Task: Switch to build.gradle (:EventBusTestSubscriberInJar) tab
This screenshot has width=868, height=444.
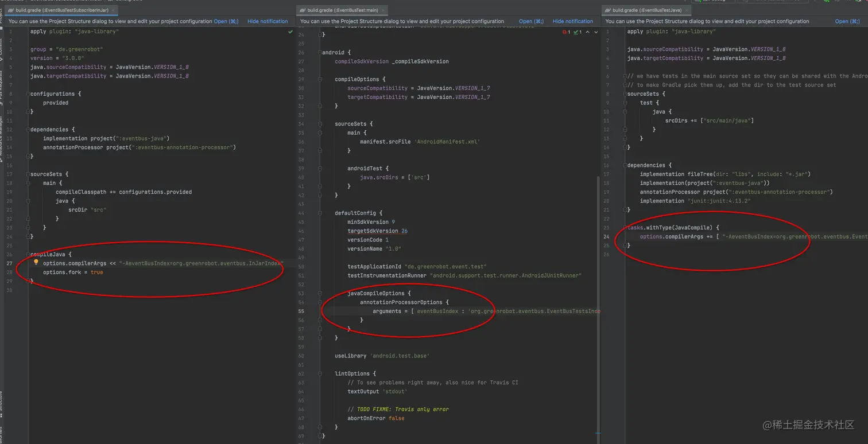Action: coord(62,10)
